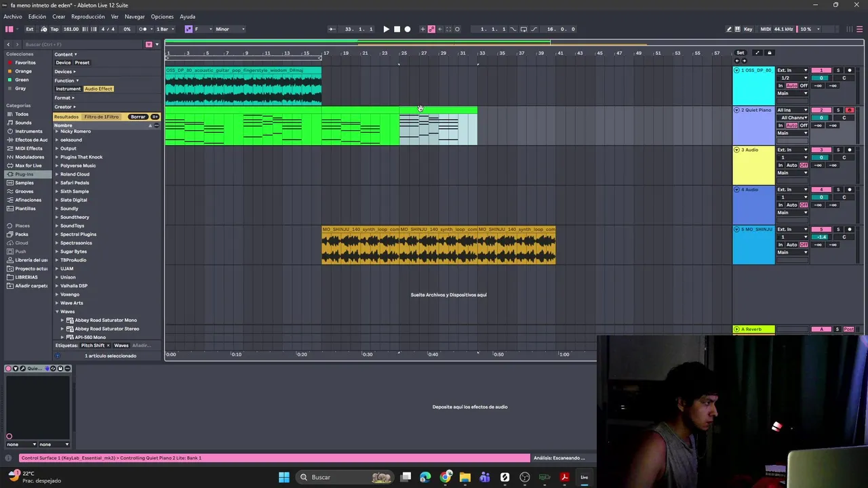
Task: Click the Set locator button
Action: [x=741, y=53]
